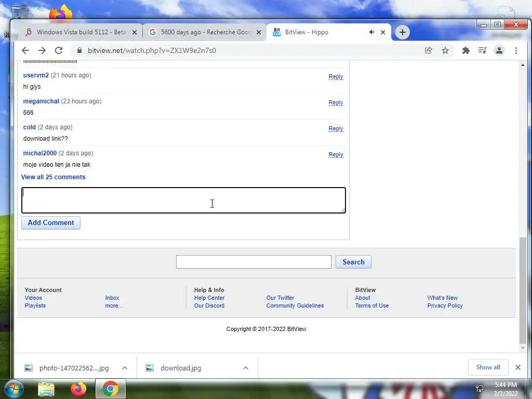532x399 pixels.
Task: Click the address bar URL
Action: pyautogui.click(x=152, y=50)
